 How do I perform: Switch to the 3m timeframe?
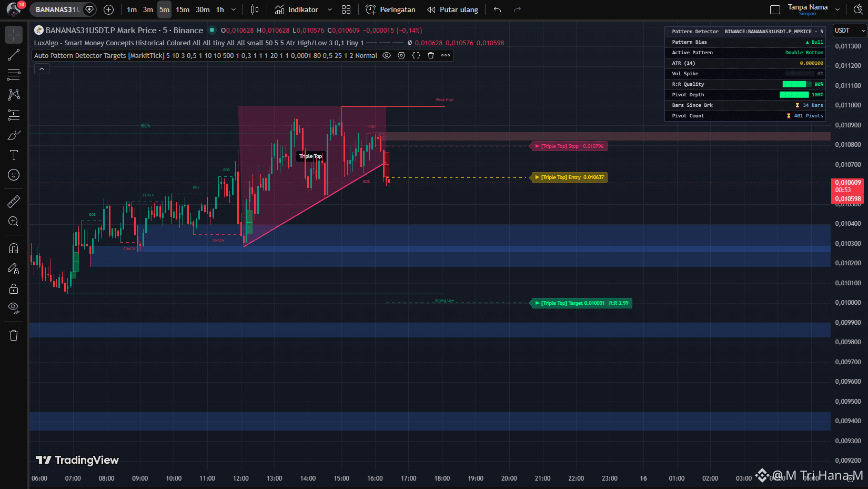(x=148, y=9)
